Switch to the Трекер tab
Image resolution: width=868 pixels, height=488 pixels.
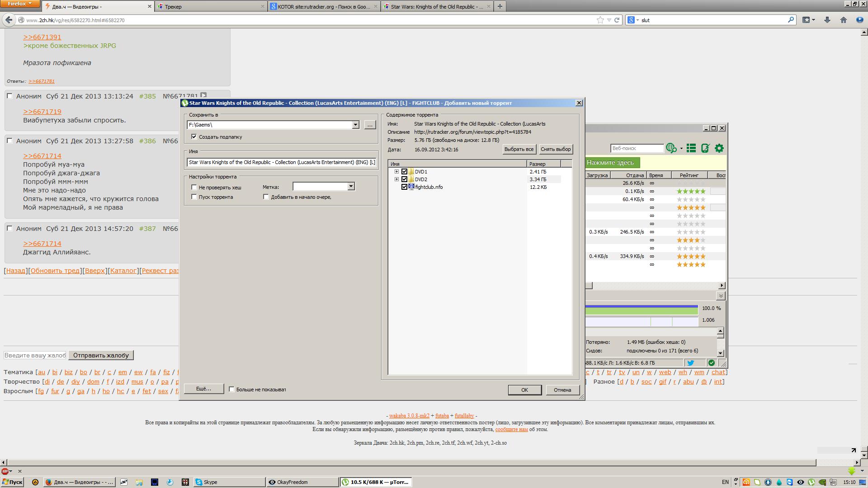coord(211,6)
